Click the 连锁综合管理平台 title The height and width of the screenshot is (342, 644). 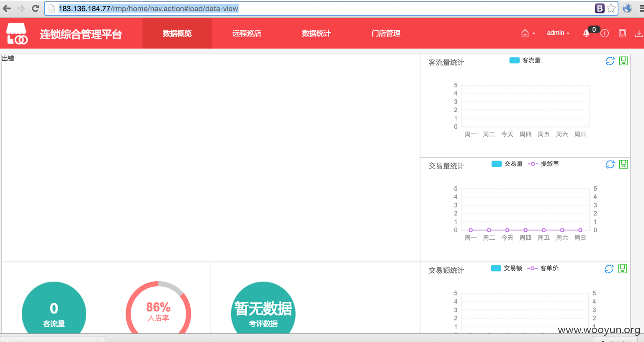click(x=81, y=34)
